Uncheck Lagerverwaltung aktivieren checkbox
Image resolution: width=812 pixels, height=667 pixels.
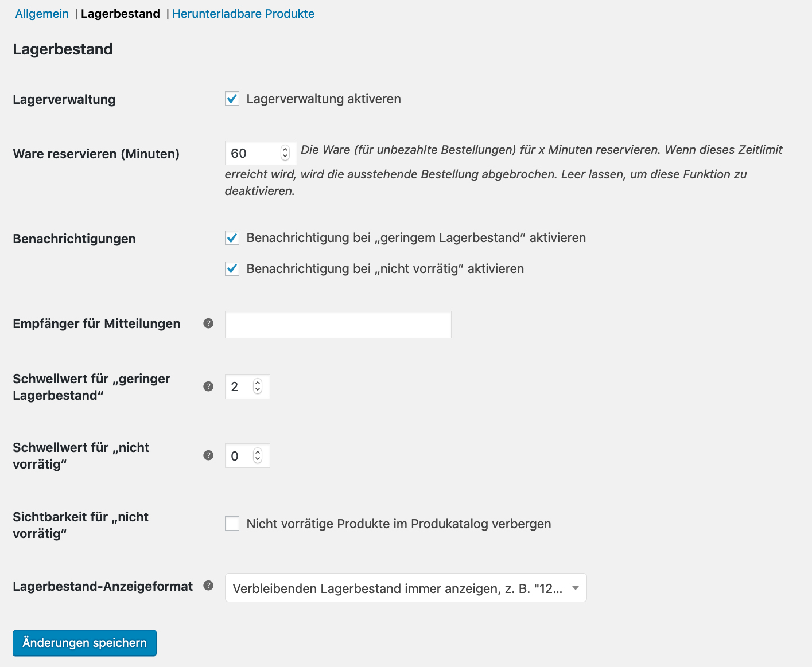click(x=232, y=99)
